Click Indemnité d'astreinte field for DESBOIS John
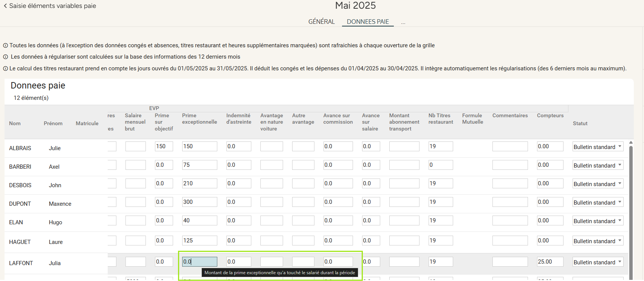 [238, 183]
